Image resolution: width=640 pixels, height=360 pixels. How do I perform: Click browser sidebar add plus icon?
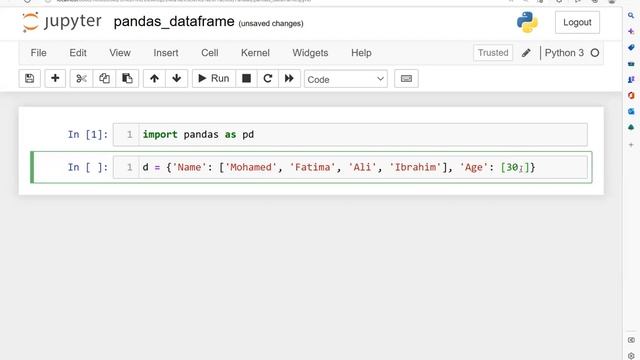pos(631,144)
